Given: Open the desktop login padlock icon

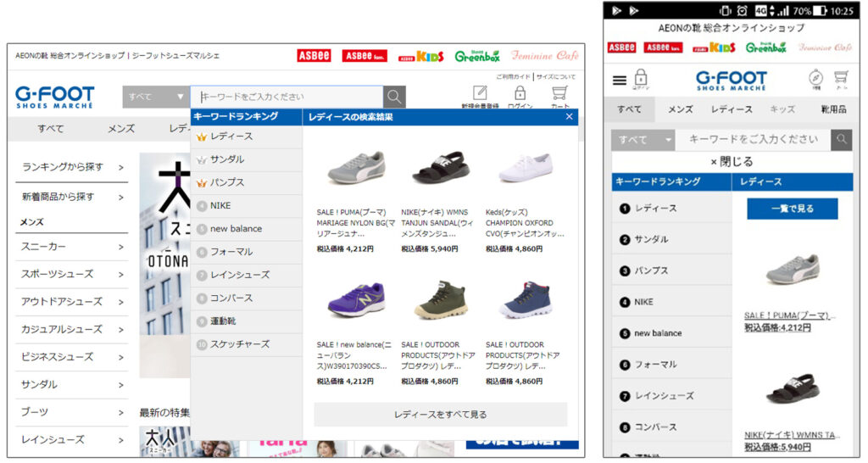Looking at the screenshot, I should click(x=520, y=92).
